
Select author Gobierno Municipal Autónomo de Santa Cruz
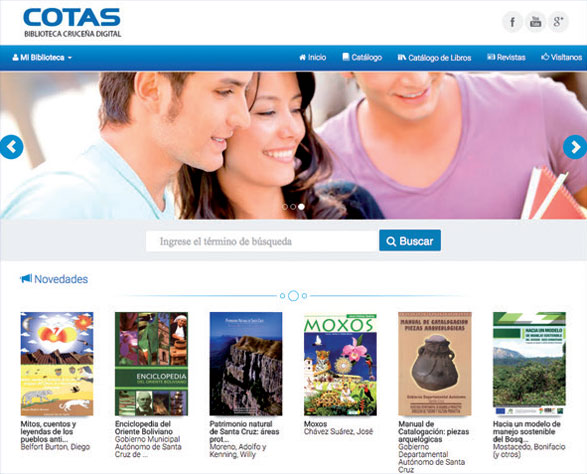pos(148,447)
